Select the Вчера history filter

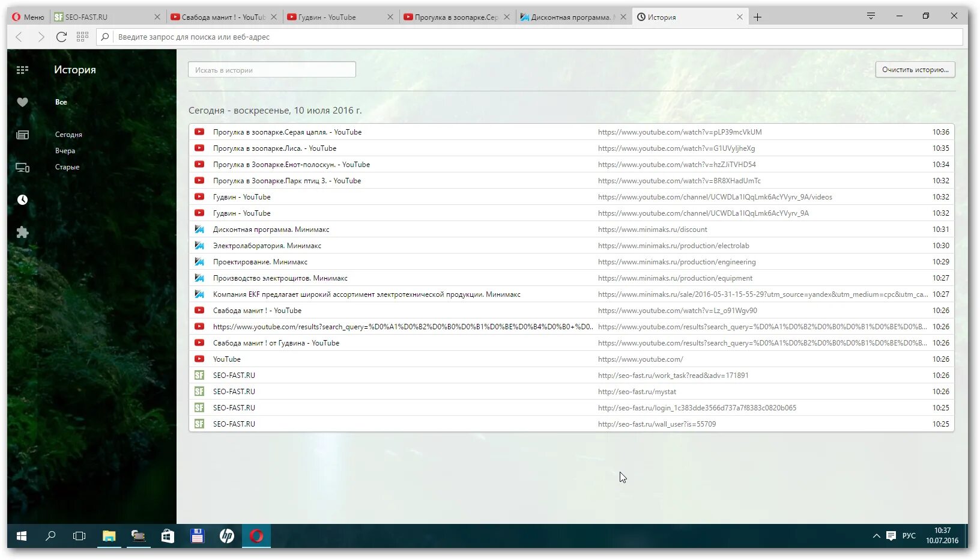click(65, 151)
